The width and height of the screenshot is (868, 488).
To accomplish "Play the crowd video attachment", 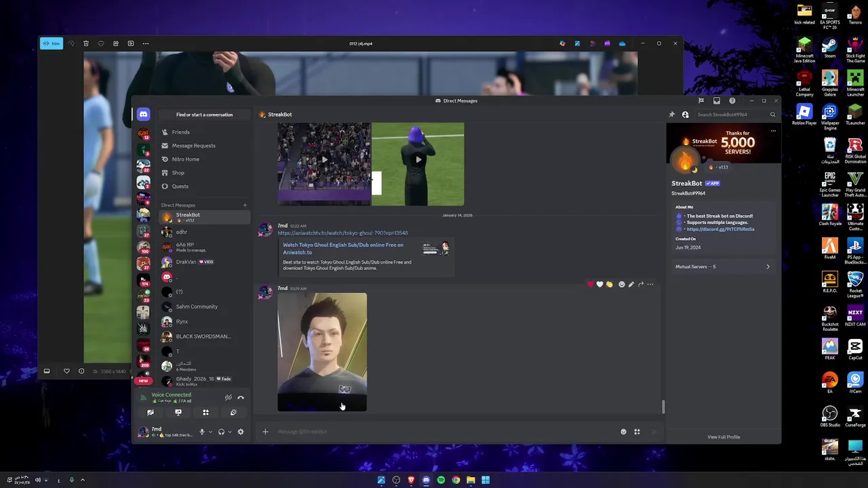I will 324,160.
